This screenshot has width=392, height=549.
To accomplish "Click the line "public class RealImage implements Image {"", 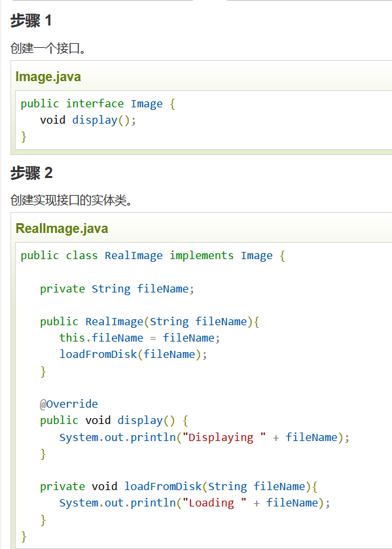I will (x=153, y=256).
